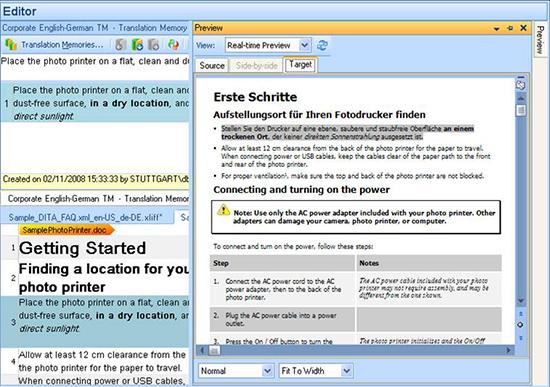Select the highlighted segment 3 in the editor
550x387 pixels.
(95, 321)
